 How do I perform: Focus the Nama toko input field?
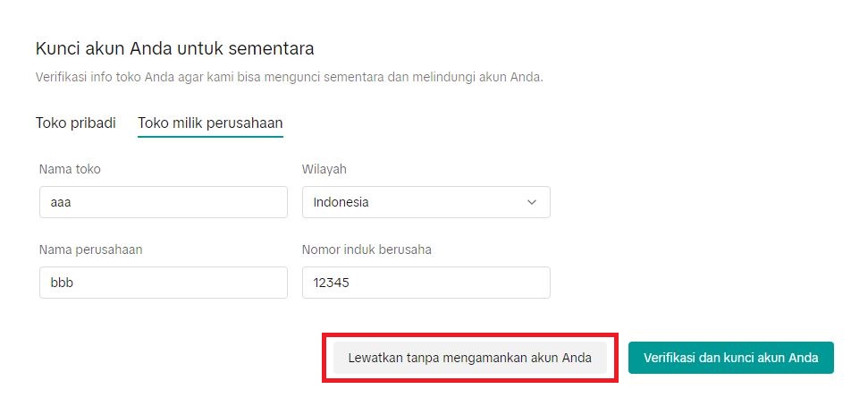(x=164, y=202)
